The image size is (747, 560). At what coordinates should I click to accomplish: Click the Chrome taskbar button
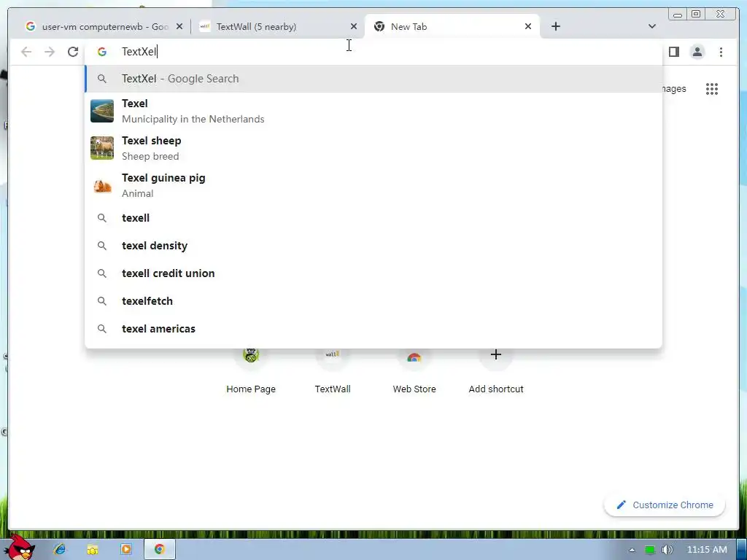(x=160, y=550)
